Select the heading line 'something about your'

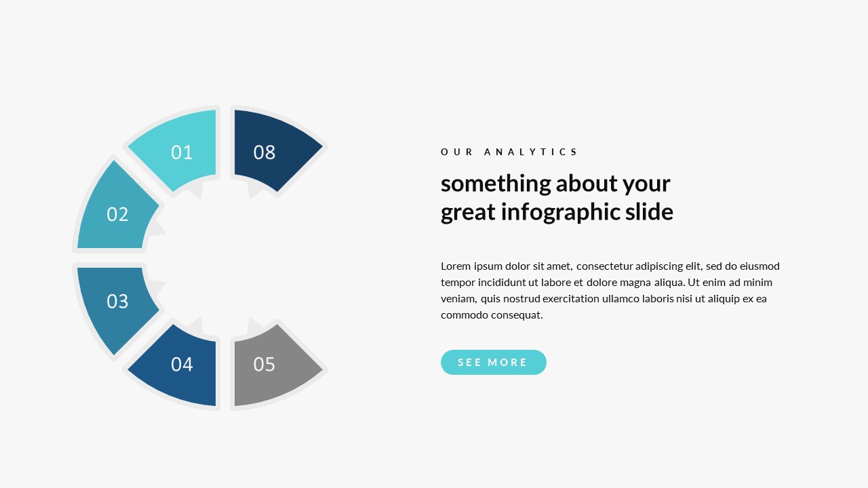[x=555, y=183]
